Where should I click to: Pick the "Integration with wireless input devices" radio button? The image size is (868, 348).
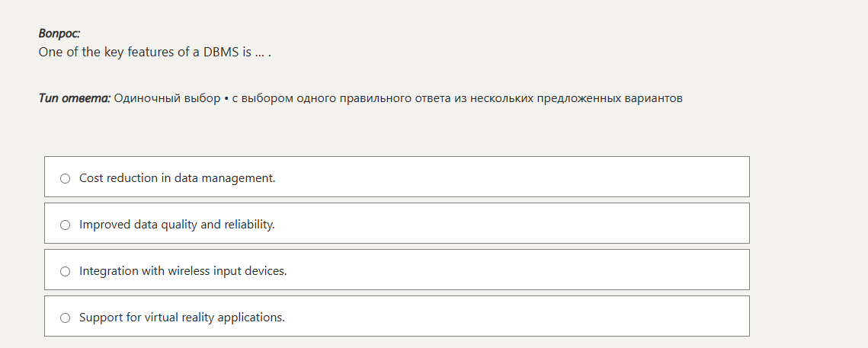65,271
